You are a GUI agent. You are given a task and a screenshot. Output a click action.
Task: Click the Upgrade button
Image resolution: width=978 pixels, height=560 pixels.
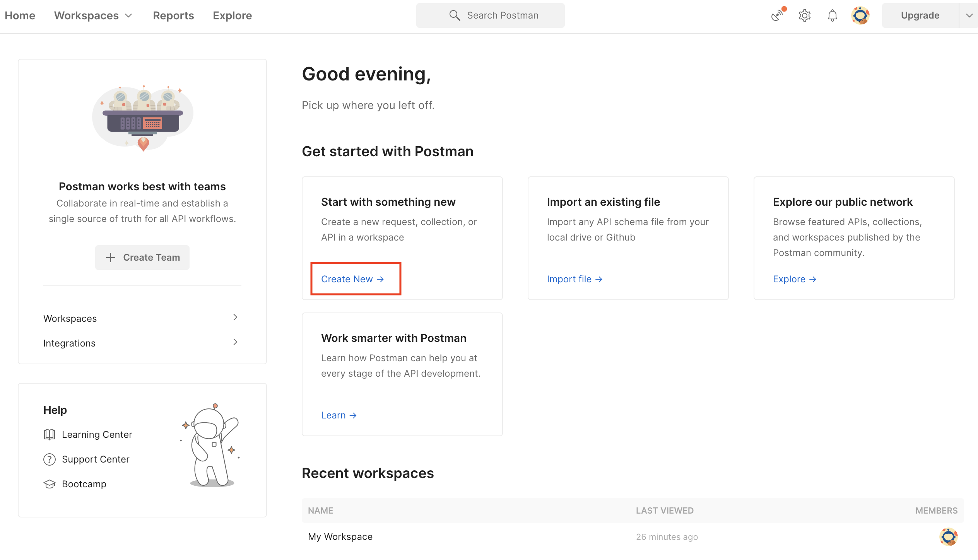(920, 15)
